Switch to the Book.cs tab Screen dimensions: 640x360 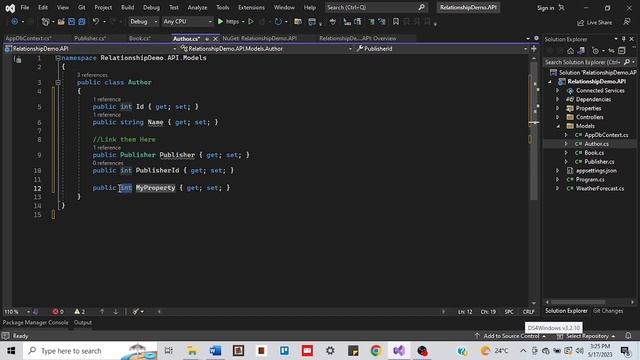pos(140,38)
